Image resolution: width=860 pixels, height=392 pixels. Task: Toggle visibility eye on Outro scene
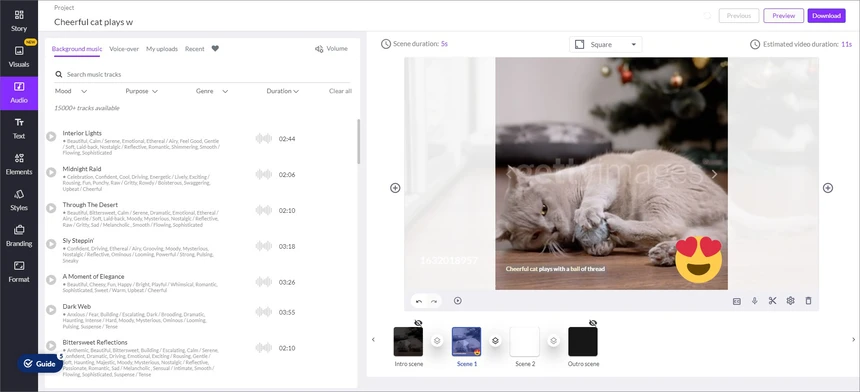(x=592, y=323)
